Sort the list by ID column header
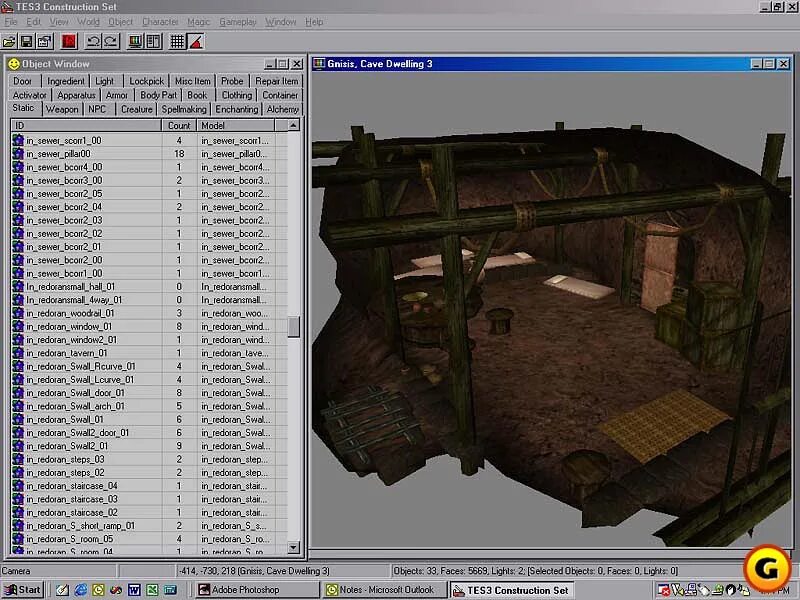 coord(86,126)
